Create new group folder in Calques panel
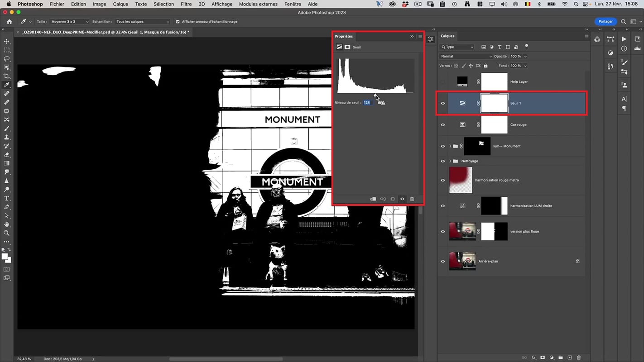Viewport: 644px width, 362px height. [561, 357]
